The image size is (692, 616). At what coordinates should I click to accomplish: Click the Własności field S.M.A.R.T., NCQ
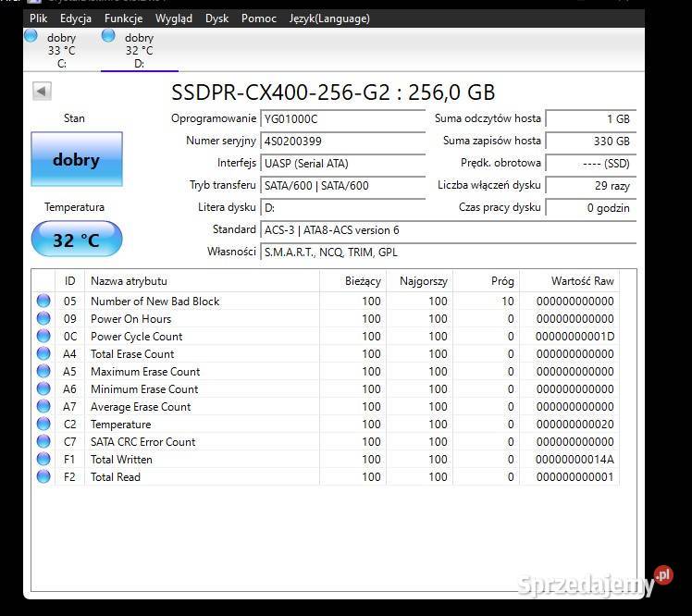[x=448, y=252]
